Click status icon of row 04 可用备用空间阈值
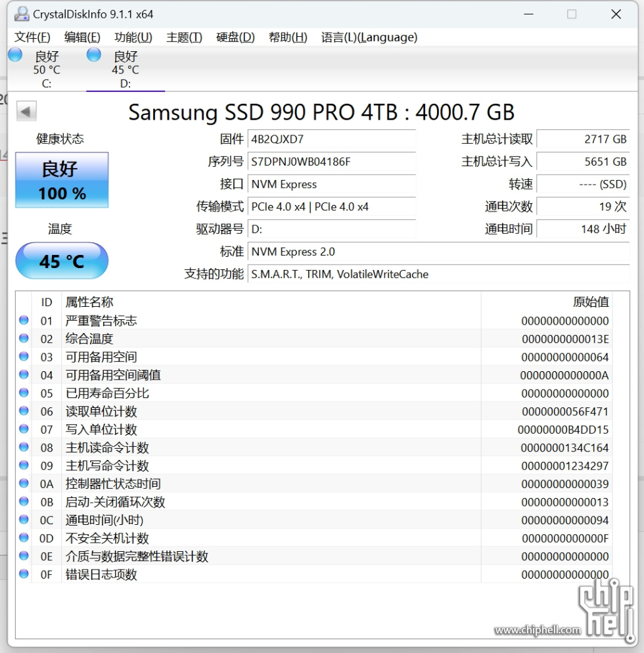 point(24,374)
